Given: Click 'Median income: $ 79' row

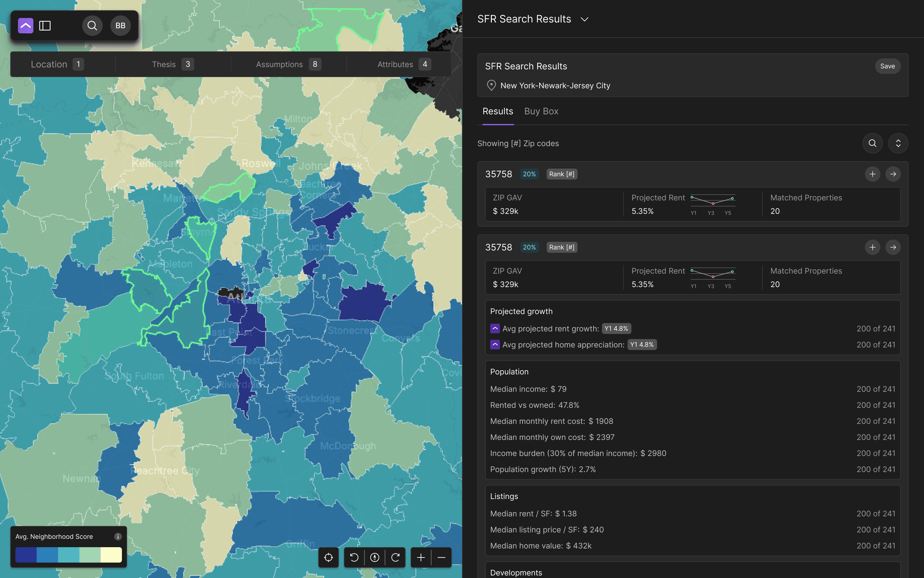Looking at the screenshot, I should [692, 389].
